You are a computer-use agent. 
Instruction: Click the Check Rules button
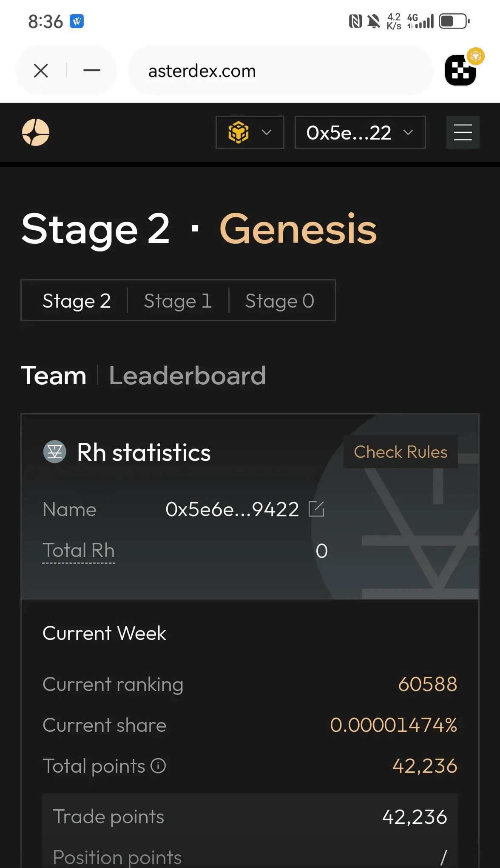401,452
